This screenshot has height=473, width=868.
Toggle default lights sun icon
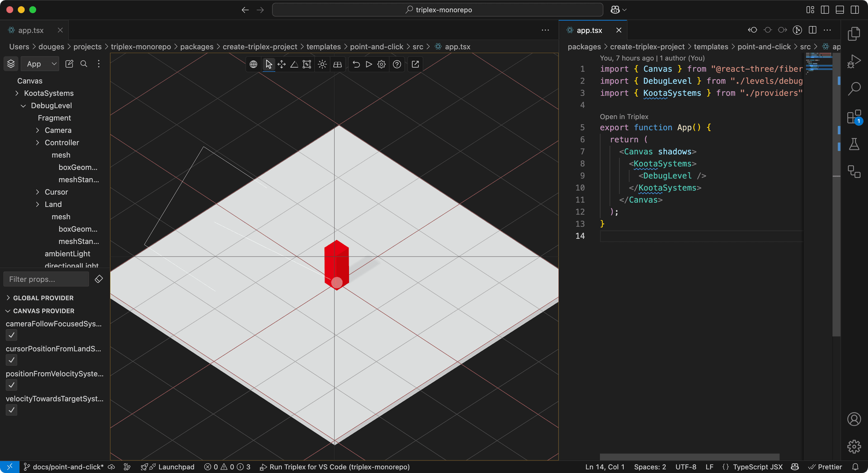coord(322,64)
